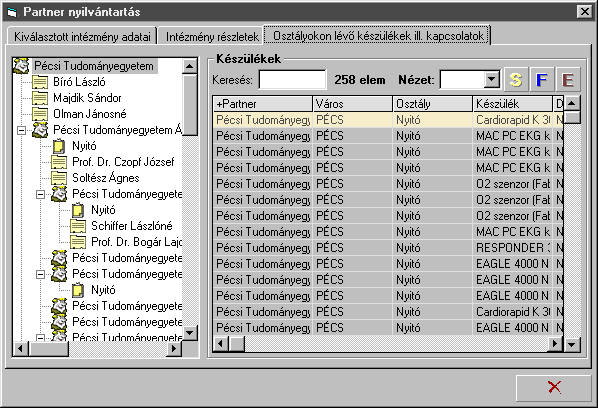The height and width of the screenshot is (408, 598).
Task: Select Osztályokon lévő készülékek ill. kapcsolatok tab
Action: tap(378, 36)
